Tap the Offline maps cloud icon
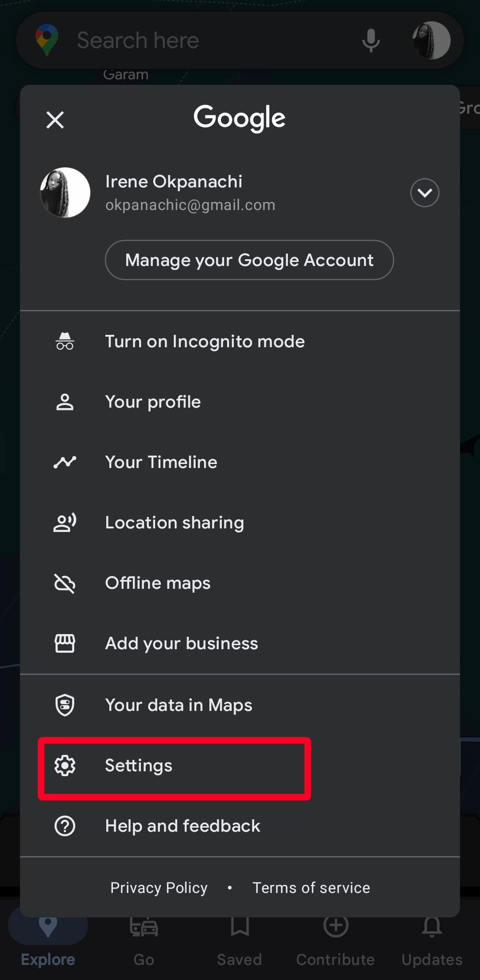The height and width of the screenshot is (980, 480). coord(65,583)
